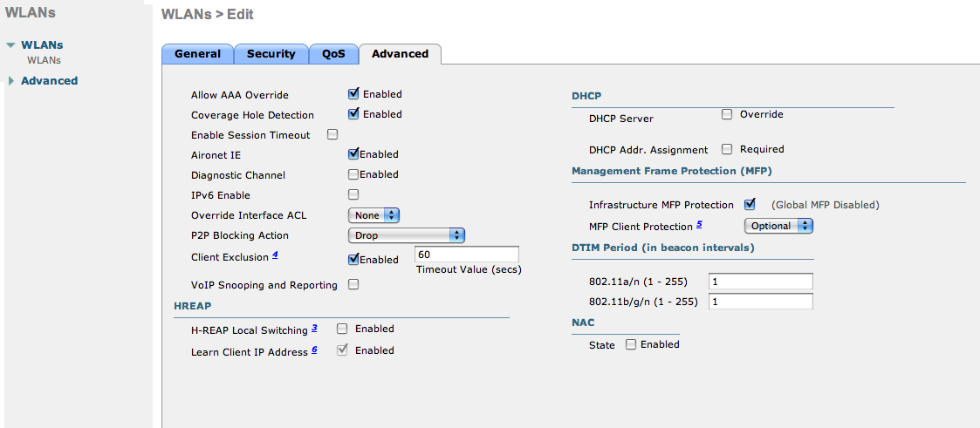Disable Coverage Hole Detection checkbox

(x=354, y=114)
